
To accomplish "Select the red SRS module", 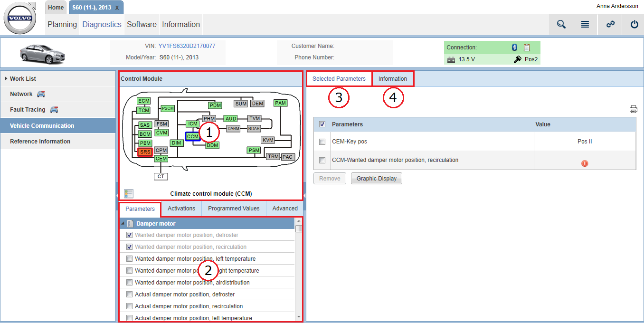I will (145, 152).
